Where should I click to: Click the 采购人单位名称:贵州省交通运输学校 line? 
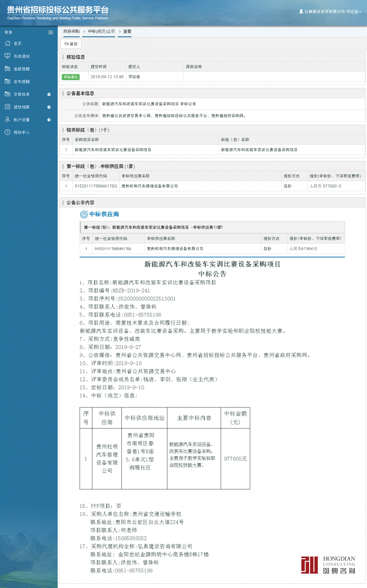pyautogui.click(x=131, y=514)
